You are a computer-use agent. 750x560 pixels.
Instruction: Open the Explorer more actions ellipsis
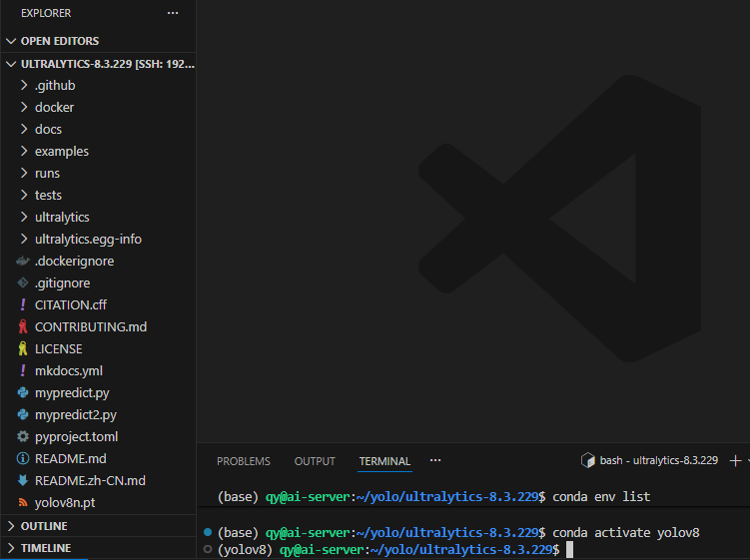(x=173, y=13)
